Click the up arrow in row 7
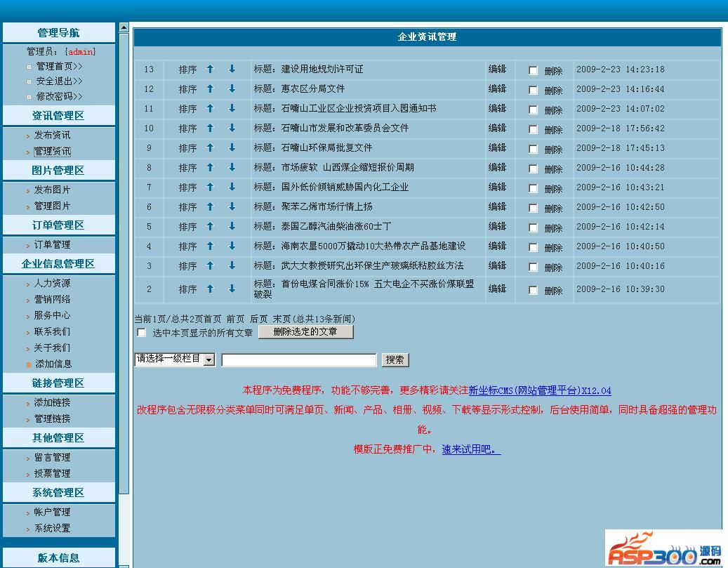The height and width of the screenshot is (568, 728). coord(210,187)
